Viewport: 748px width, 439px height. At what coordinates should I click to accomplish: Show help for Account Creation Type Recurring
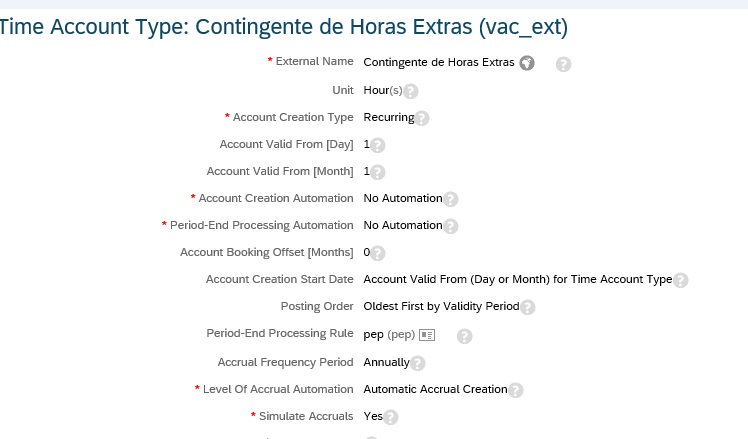[422, 118]
